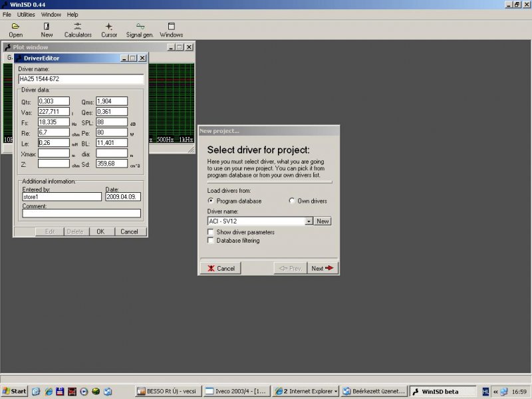Expand hidden tray icons chevron

(x=495, y=392)
